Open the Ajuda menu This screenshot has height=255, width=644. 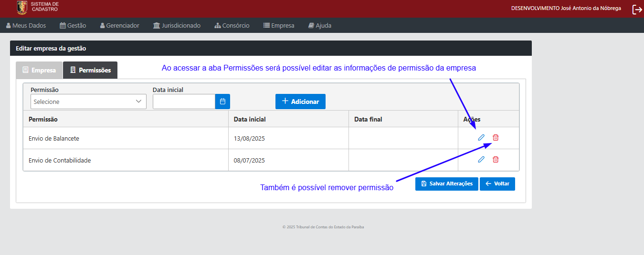(x=319, y=25)
